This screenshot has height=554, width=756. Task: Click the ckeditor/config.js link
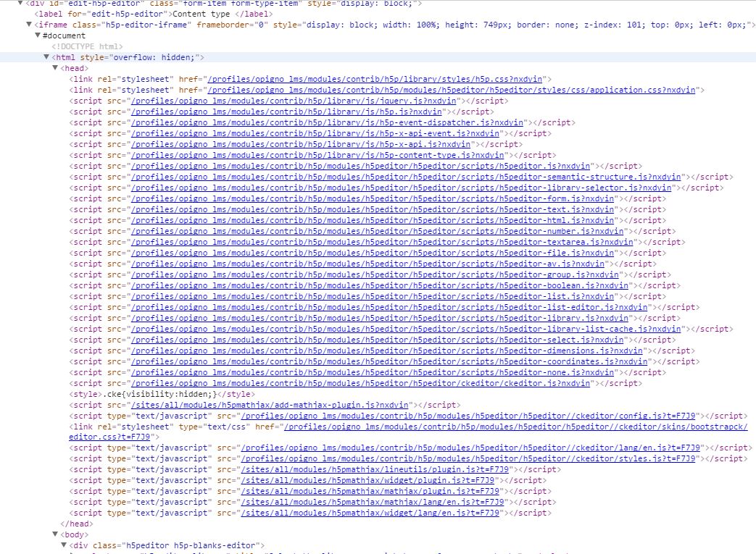click(468, 416)
